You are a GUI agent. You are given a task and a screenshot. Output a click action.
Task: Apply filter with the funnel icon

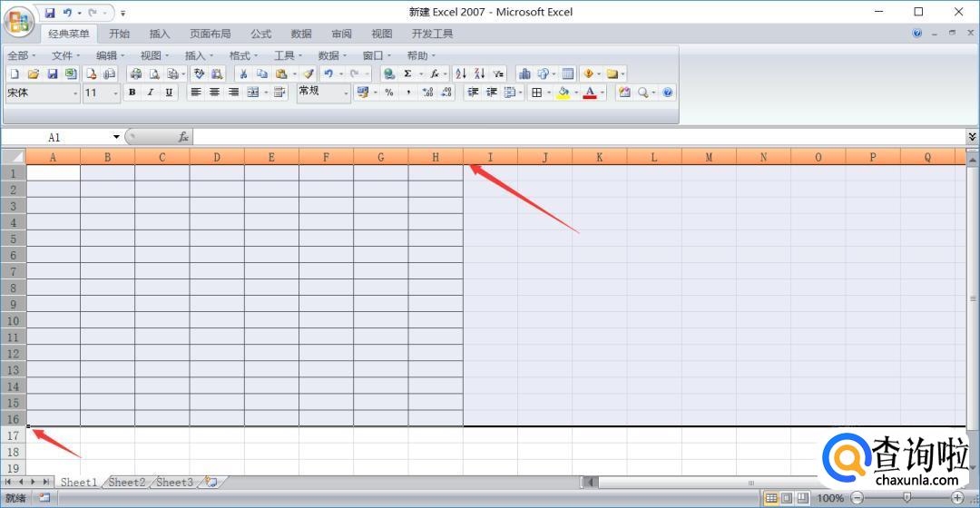498,73
